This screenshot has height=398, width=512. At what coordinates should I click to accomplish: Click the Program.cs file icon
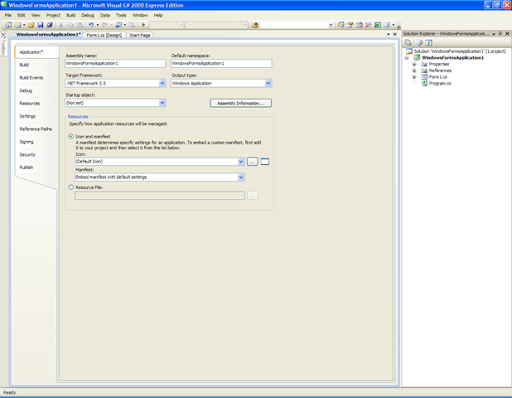coord(425,83)
